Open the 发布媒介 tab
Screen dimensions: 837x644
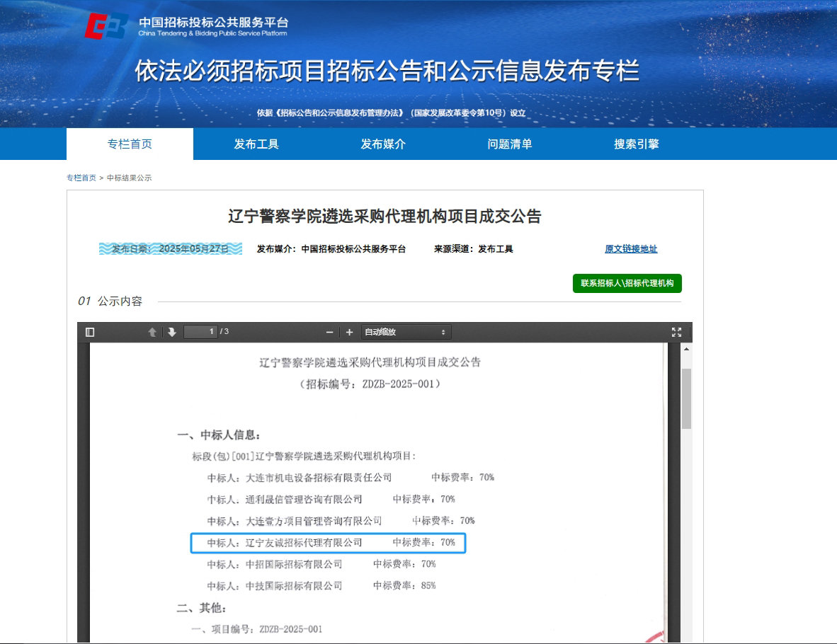point(383,144)
